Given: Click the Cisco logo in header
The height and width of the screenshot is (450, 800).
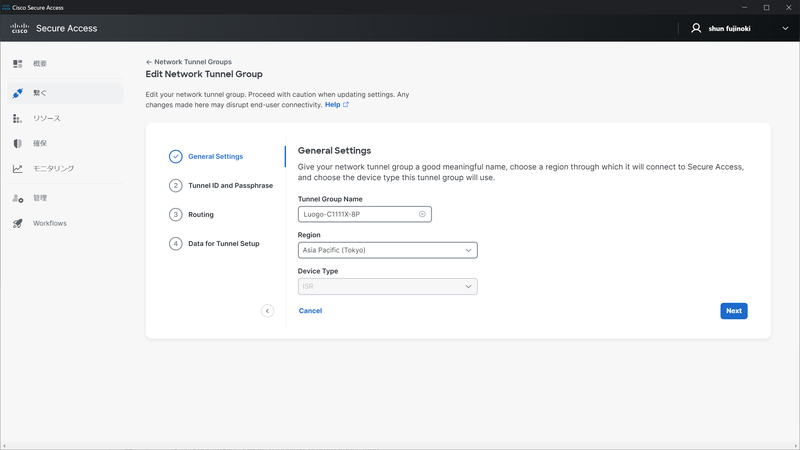Looking at the screenshot, I should click(19, 29).
